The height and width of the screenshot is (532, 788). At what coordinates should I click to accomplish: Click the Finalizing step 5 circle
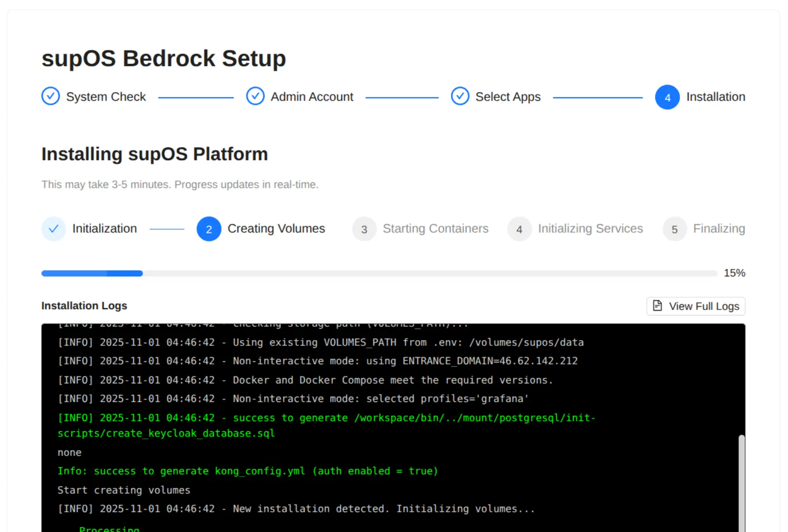pyautogui.click(x=674, y=229)
